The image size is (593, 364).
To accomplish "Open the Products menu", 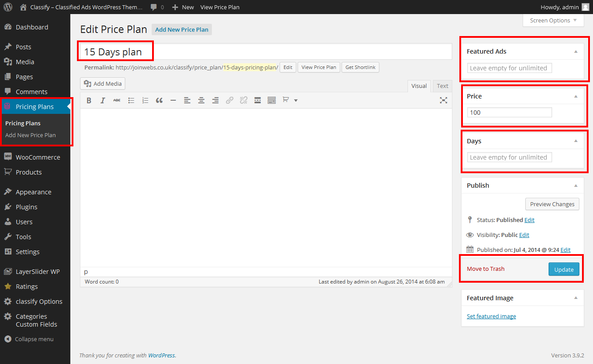I will pyautogui.click(x=35, y=172).
